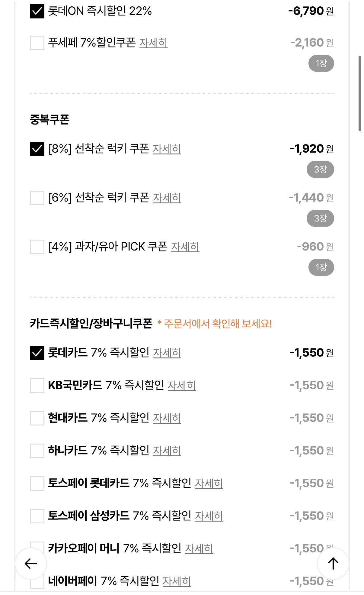Check the 푸세페 7%할인쿠폰 checkbox
The height and width of the screenshot is (595, 364).
coord(37,43)
